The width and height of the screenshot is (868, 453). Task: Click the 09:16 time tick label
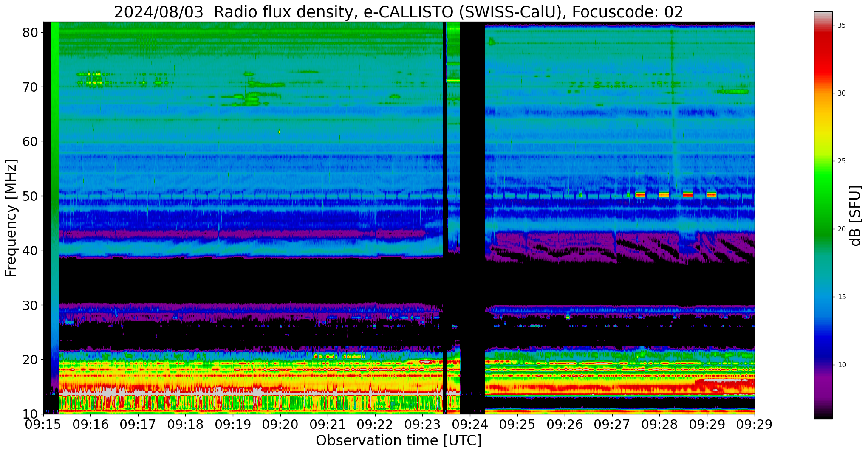90,425
